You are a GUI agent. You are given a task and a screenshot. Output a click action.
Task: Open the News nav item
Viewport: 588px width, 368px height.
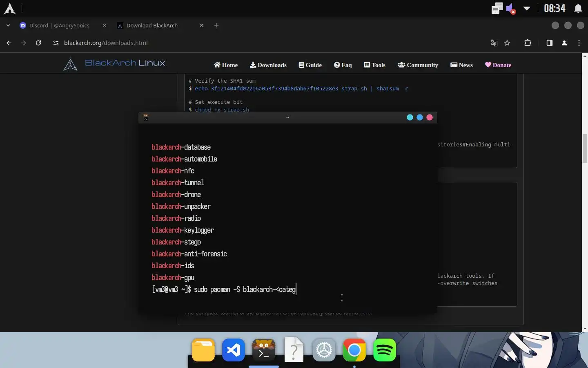(462, 65)
